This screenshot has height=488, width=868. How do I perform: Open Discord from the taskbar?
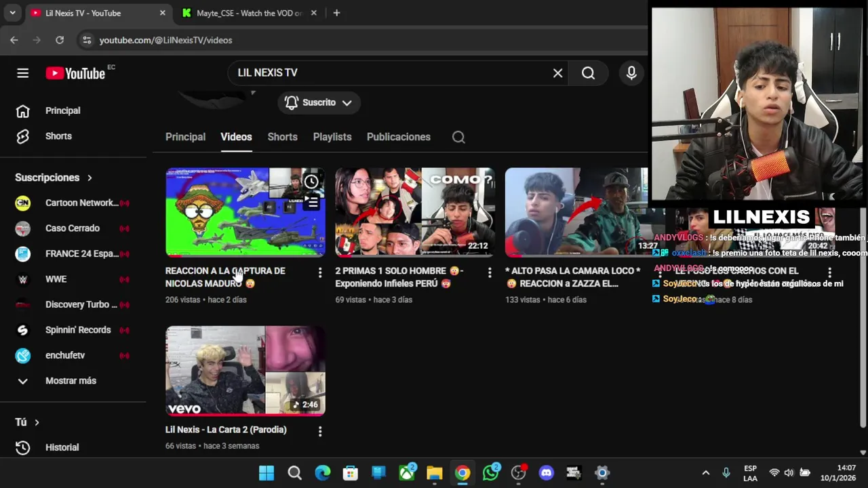(x=547, y=472)
